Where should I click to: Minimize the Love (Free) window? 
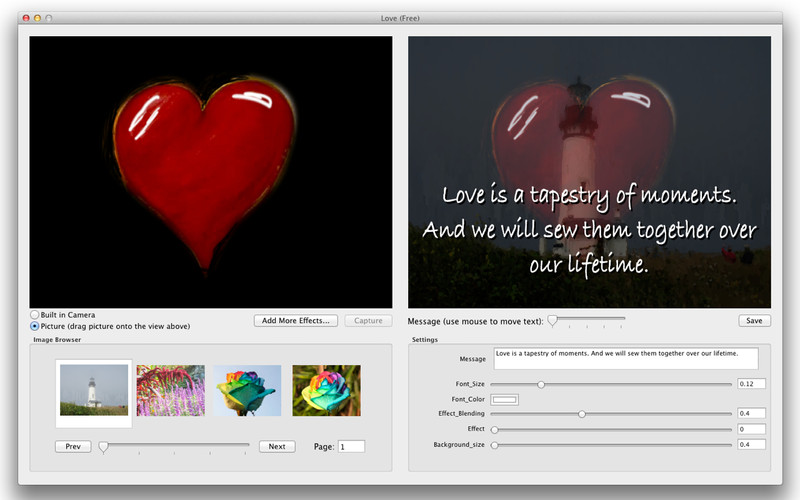point(37,18)
